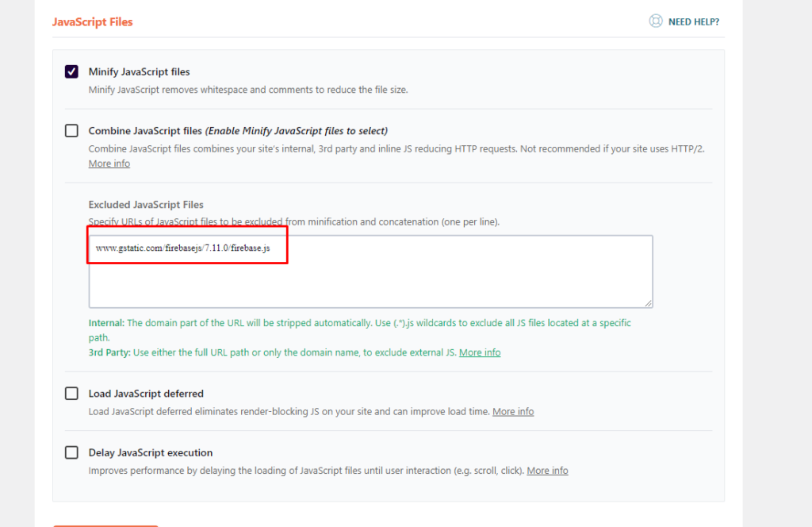Open More info for Delay JavaScript execution

(547, 471)
